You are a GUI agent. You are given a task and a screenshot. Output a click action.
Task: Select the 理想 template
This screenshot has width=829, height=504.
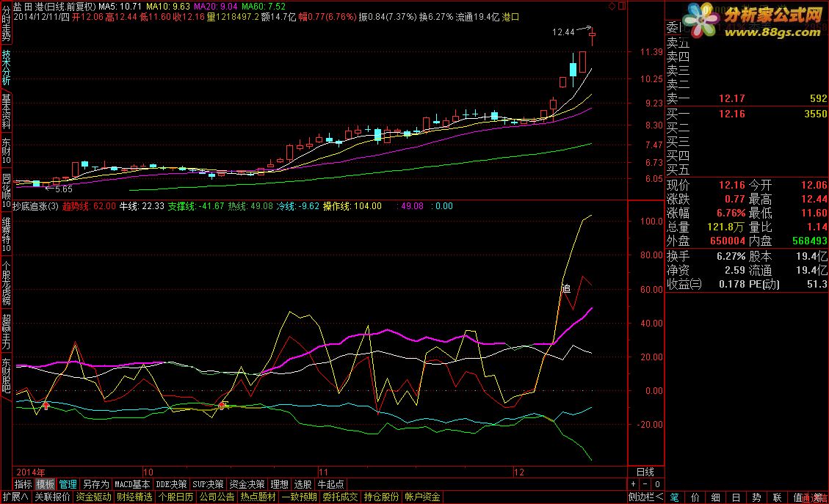[x=280, y=484]
